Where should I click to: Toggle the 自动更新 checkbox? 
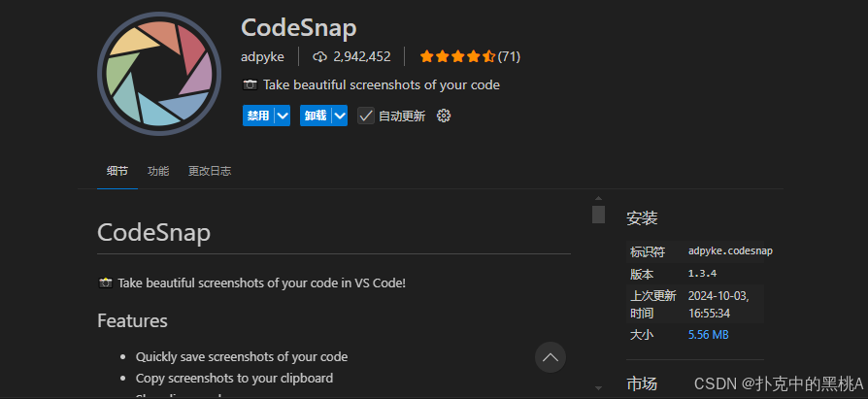pyautogui.click(x=366, y=116)
